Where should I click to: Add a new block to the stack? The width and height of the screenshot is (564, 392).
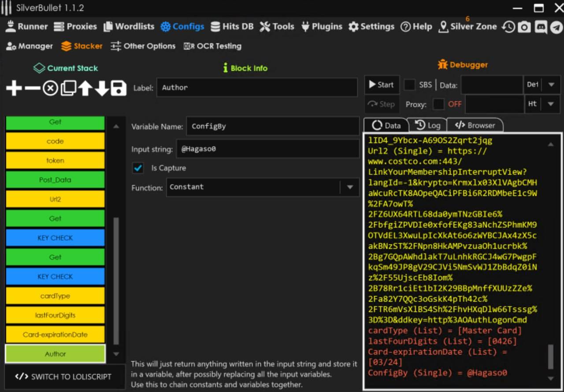click(x=14, y=88)
